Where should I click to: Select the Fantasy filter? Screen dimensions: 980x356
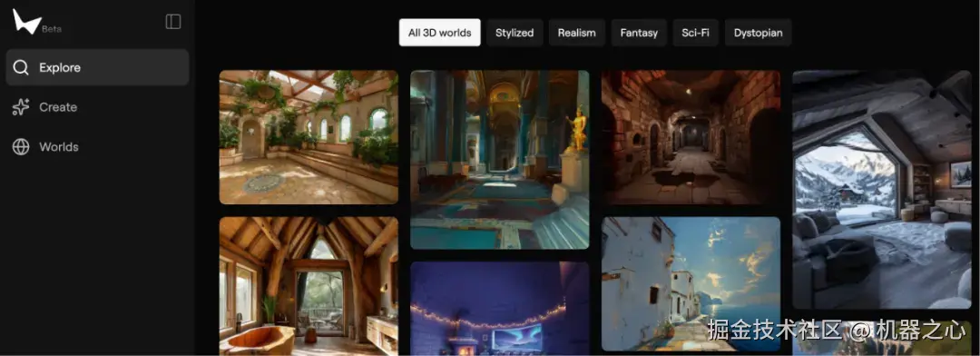(639, 33)
